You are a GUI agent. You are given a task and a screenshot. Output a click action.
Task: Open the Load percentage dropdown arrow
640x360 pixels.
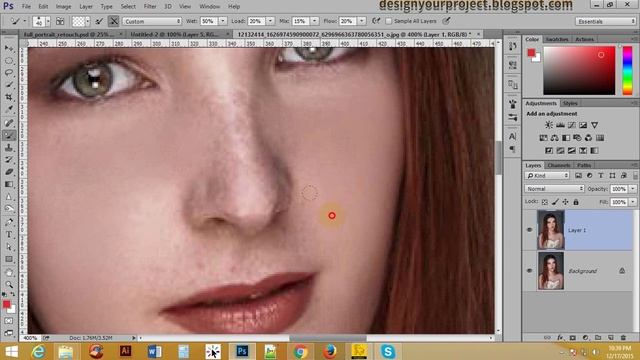click(270, 21)
